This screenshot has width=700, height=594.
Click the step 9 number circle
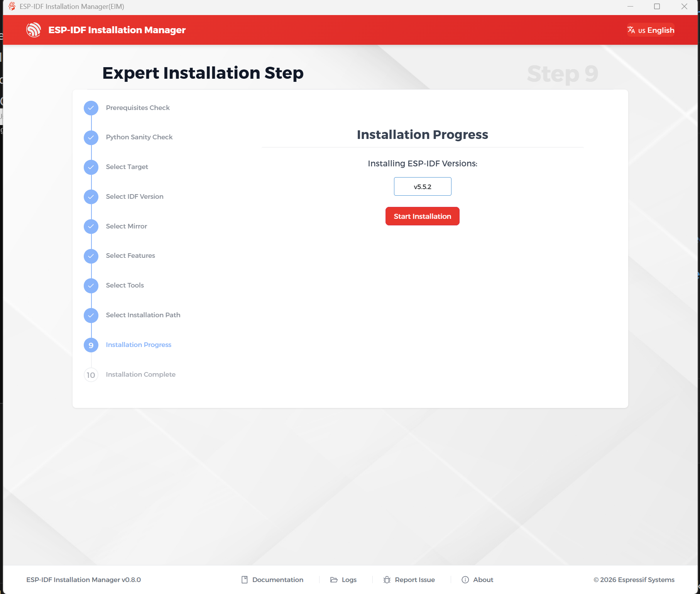pos(91,345)
